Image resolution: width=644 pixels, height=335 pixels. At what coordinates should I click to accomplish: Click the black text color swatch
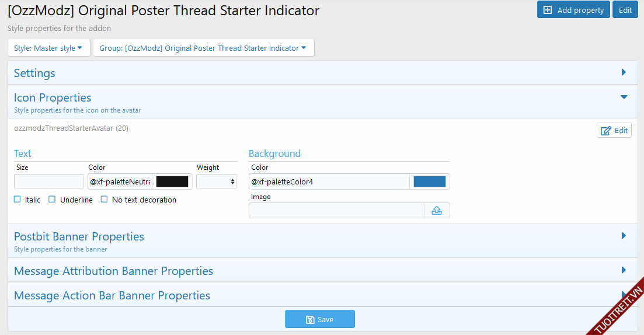point(172,182)
